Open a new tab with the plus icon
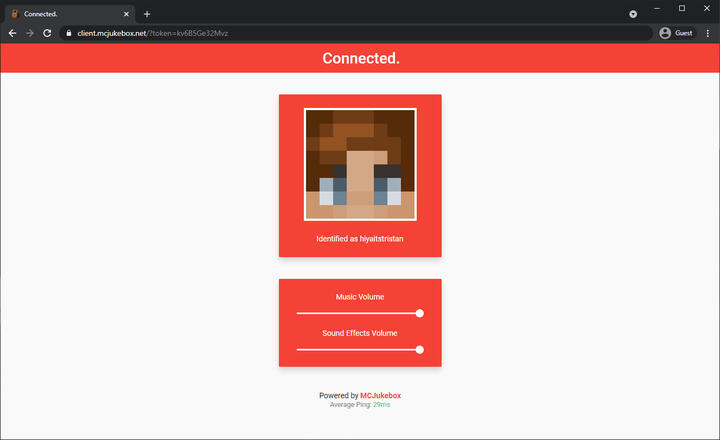Image resolution: width=720 pixels, height=440 pixels. [x=147, y=14]
